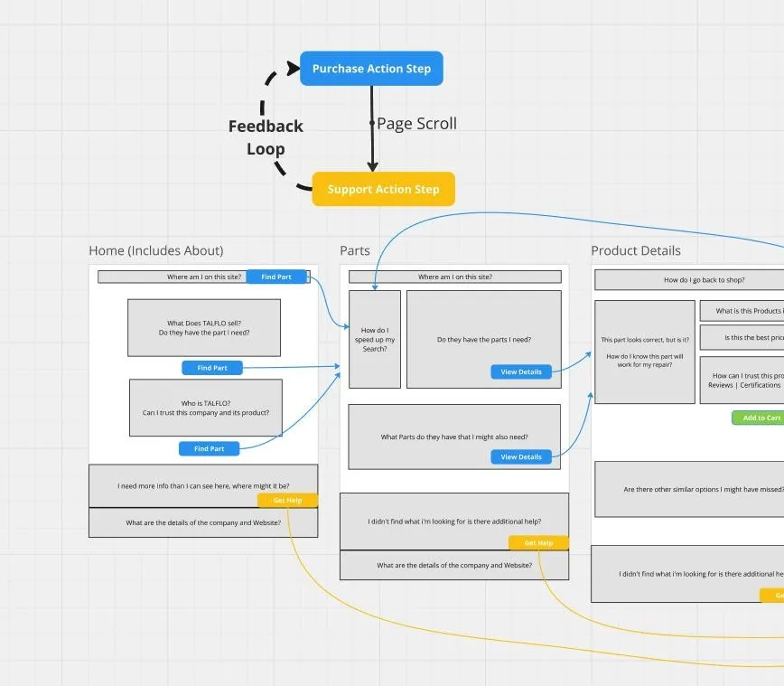
Task: Select the Parts frame title
Action: tap(355, 250)
